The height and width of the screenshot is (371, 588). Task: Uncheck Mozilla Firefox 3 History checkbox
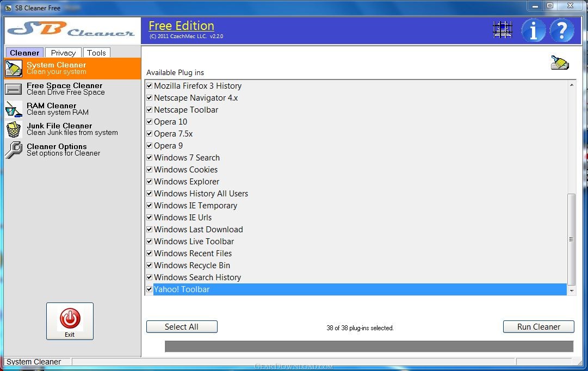pos(149,86)
